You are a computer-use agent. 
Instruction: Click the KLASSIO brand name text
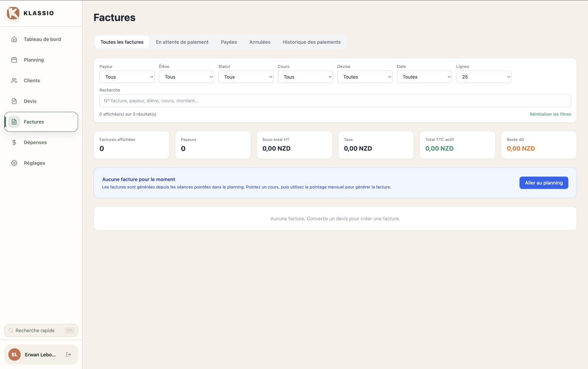pyautogui.click(x=39, y=13)
